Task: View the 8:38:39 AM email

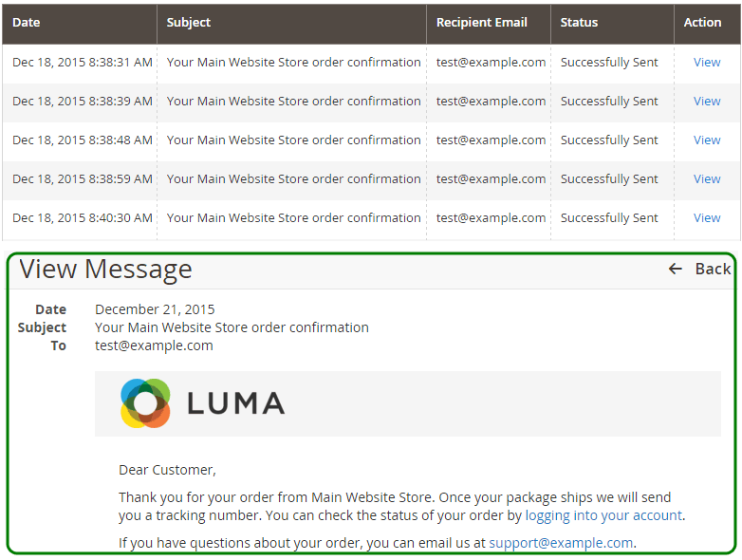Action: click(707, 101)
